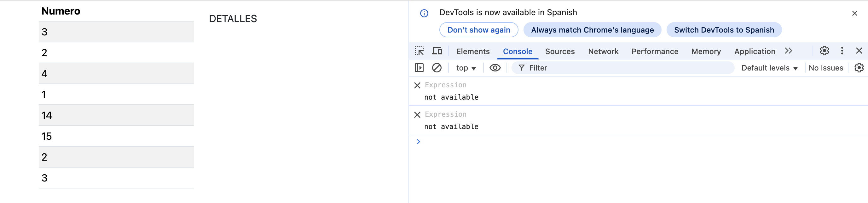Remove the first live Expression
This screenshot has height=203, width=868.
pos(417,85)
